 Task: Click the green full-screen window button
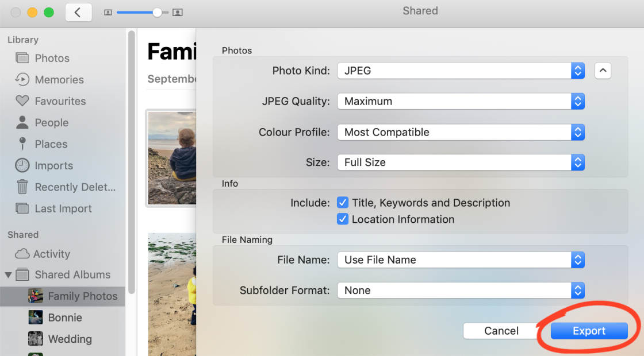[x=48, y=12]
